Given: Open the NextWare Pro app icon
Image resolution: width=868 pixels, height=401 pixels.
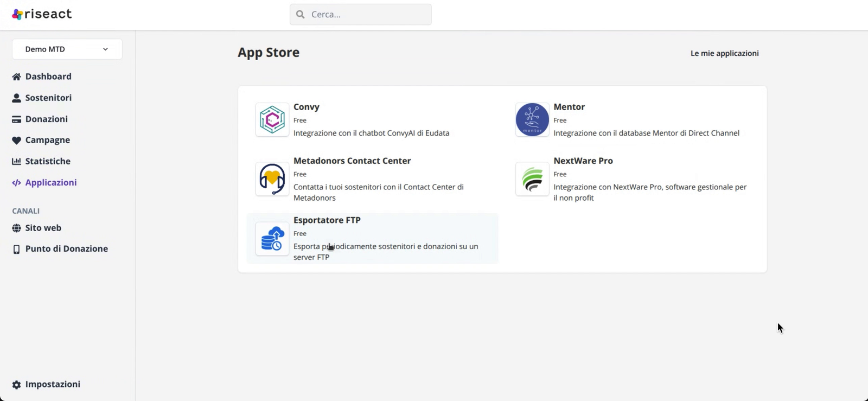Looking at the screenshot, I should coord(532,179).
